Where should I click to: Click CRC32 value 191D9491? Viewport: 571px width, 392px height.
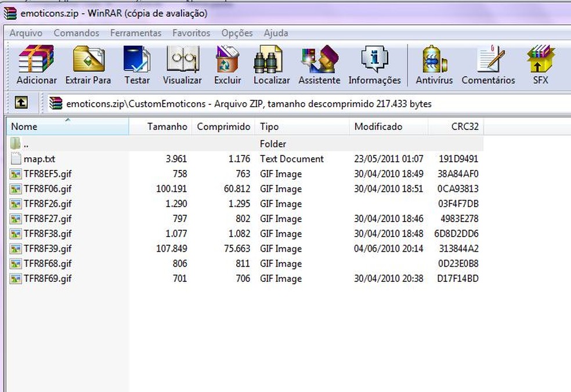(458, 159)
